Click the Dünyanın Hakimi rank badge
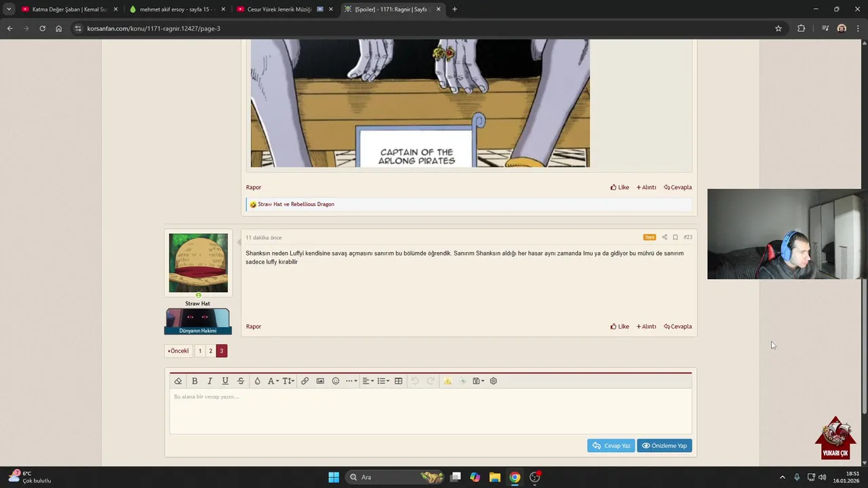 point(198,321)
